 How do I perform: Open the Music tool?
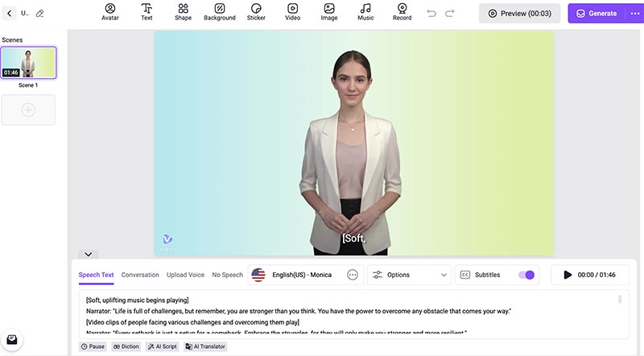click(365, 12)
